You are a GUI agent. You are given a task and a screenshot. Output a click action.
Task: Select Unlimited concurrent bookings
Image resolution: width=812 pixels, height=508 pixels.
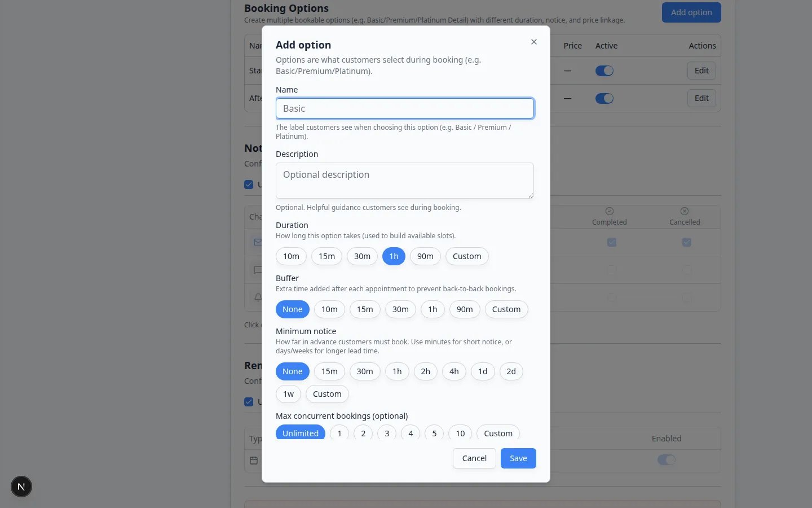click(301, 432)
